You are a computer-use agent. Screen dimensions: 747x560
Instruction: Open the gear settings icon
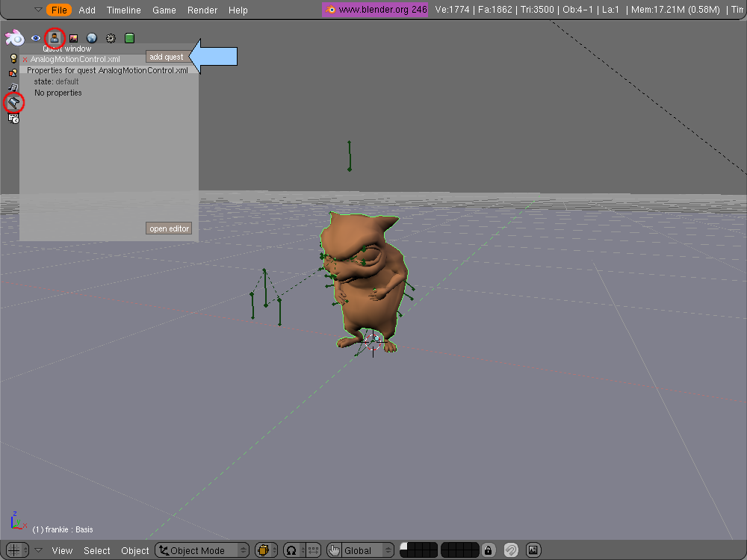tap(111, 38)
